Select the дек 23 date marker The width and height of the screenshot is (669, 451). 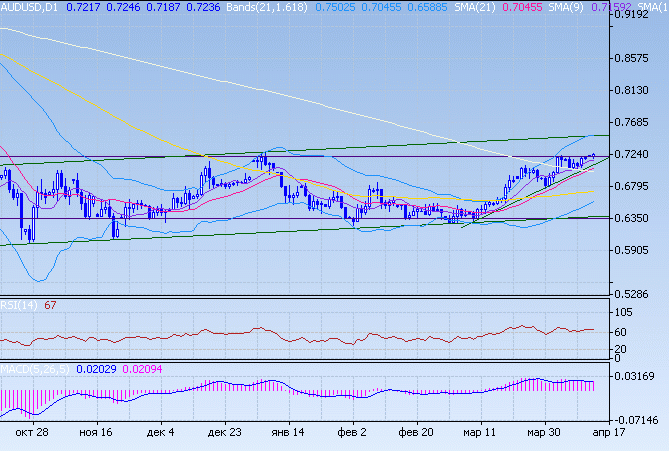[x=225, y=433]
